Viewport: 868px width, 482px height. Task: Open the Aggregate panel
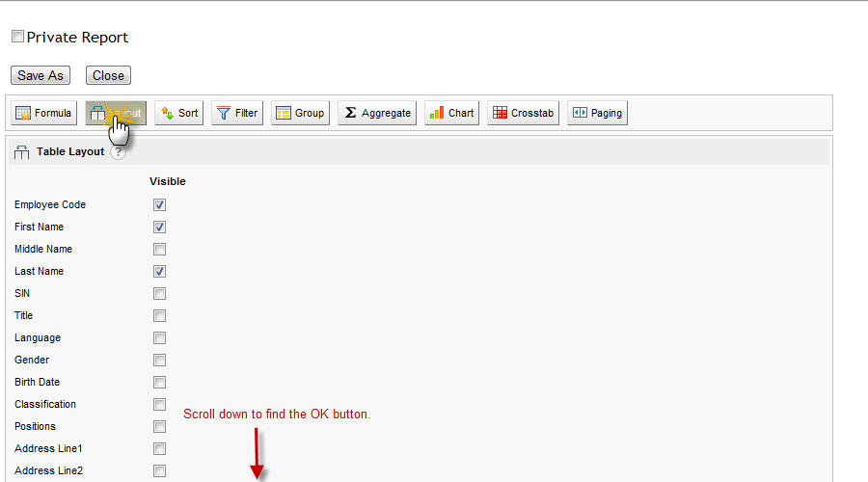tap(377, 113)
